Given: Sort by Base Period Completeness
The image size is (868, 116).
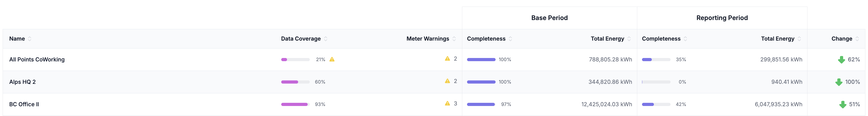Looking at the screenshot, I should point(510,39).
